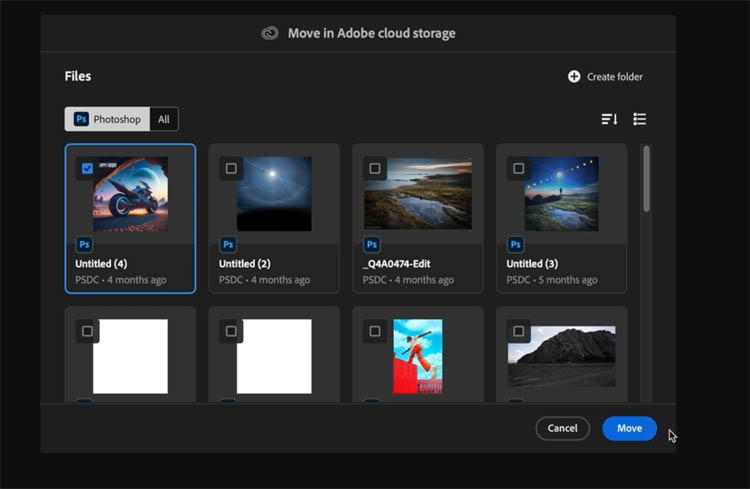The image size is (750, 489).
Task: Click the night sky thumbnail of Untitled (3)
Action: pyautogui.click(x=562, y=194)
